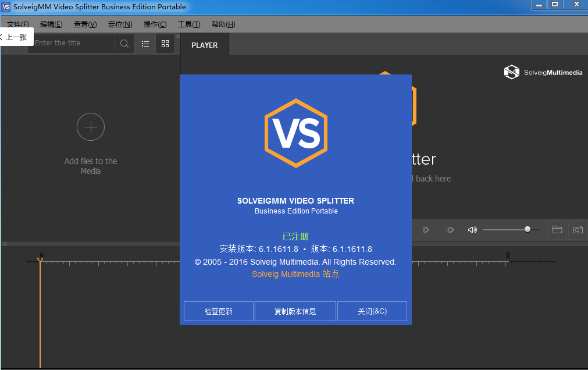The image size is (588, 370).
Task: Click the plus circle to add files
Action: 91,127
